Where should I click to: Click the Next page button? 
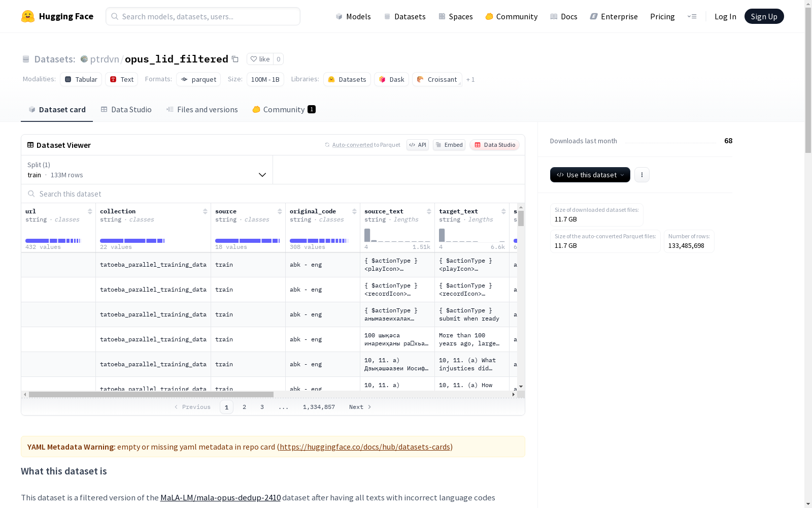[x=360, y=407]
